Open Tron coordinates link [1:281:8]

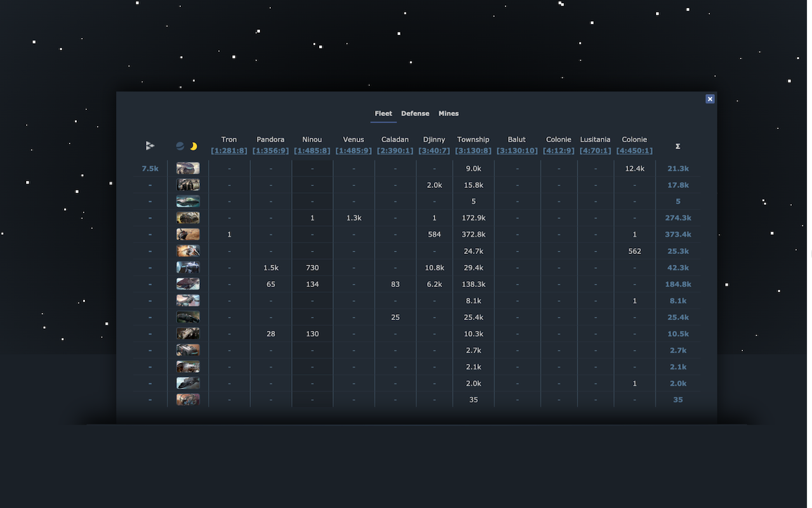[x=229, y=151]
